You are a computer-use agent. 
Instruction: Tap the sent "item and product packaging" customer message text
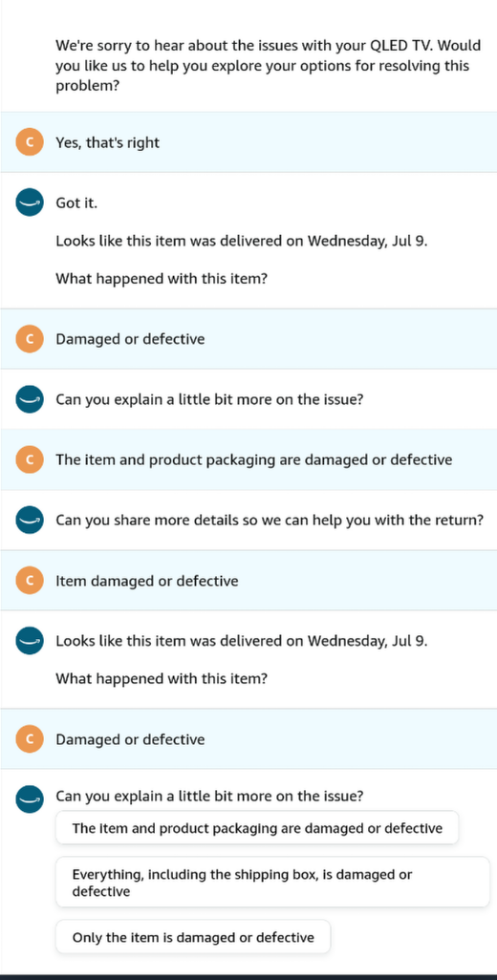[254, 460]
